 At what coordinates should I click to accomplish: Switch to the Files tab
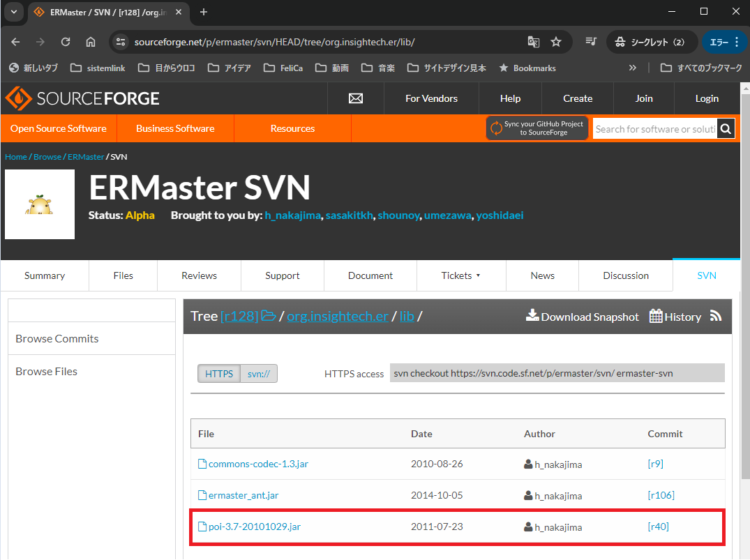click(123, 275)
